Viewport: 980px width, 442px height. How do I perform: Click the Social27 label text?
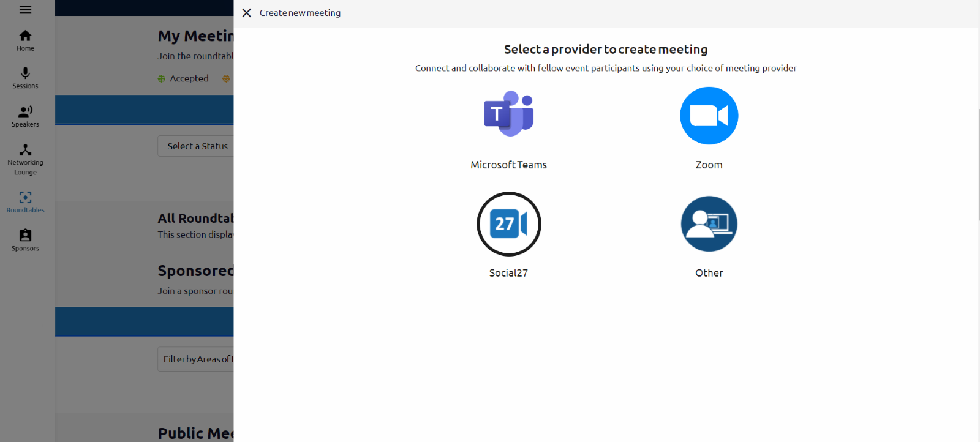(508, 273)
